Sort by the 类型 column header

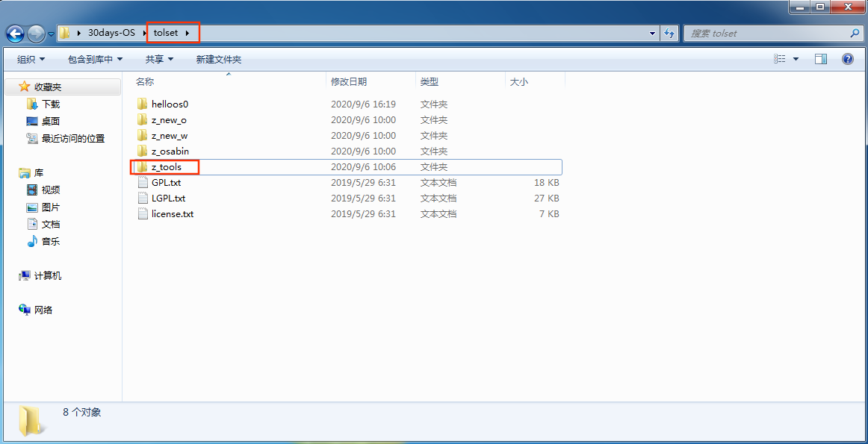[x=430, y=82]
